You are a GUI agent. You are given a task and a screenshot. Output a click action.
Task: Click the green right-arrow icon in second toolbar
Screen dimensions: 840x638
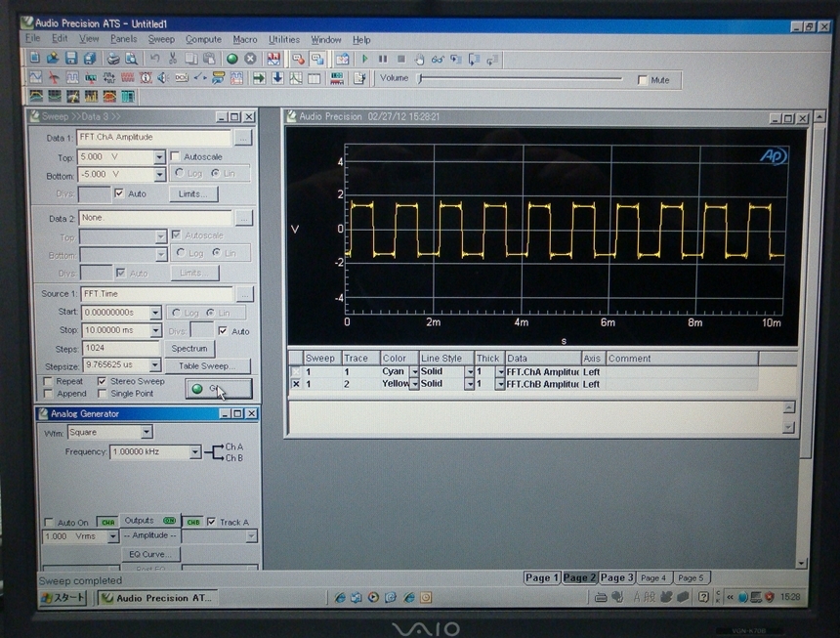tap(259, 79)
